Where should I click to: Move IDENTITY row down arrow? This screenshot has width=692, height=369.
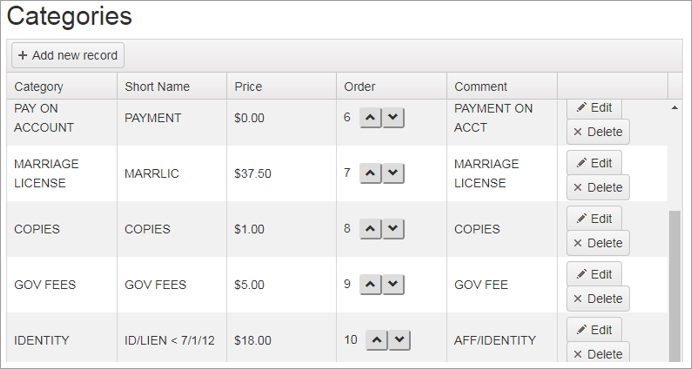click(399, 340)
